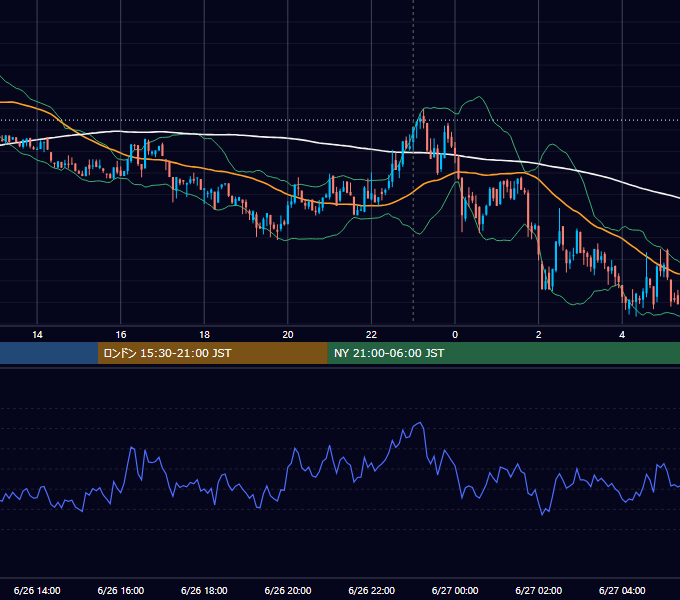Click hour label 0 on the price chart axis
This screenshot has width=680, height=600.
[x=455, y=334]
